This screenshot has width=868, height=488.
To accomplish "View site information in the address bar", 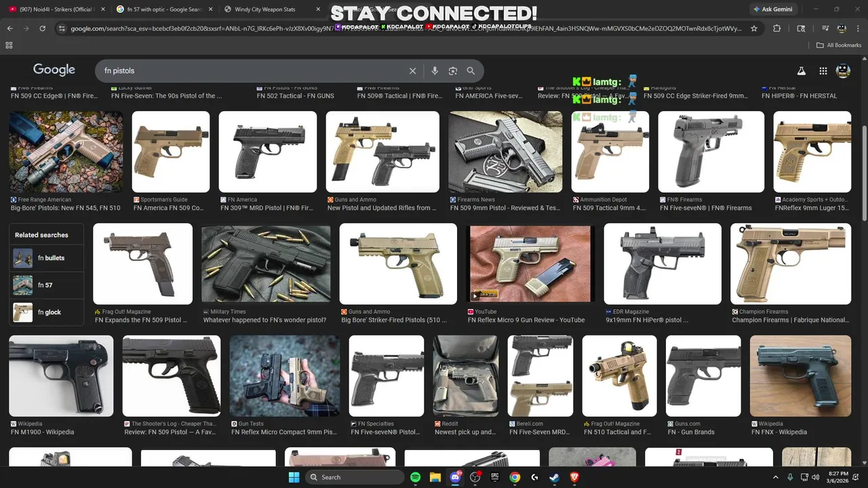I will (62, 28).
